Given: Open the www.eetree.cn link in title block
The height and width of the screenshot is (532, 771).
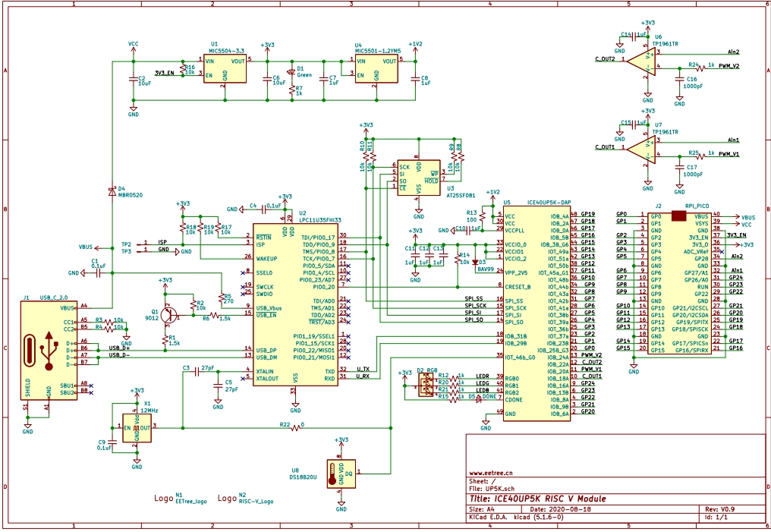Looking at the screenshot, I should tap(490, 473).
